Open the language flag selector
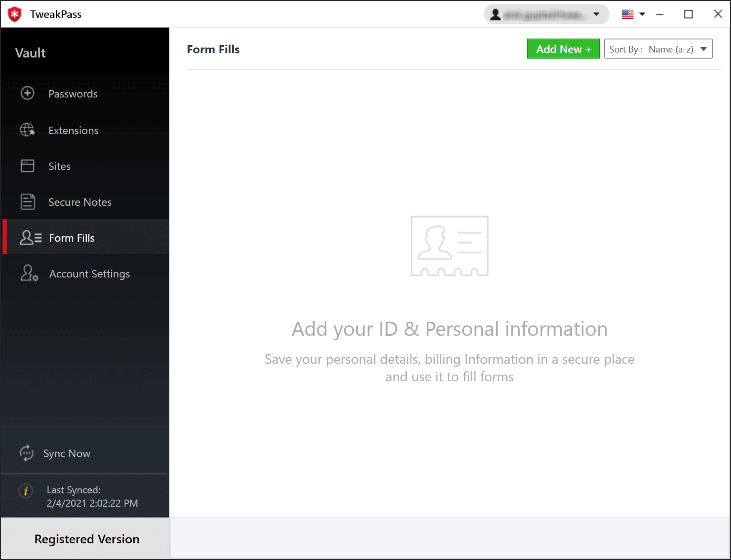Viewport: 731px width, 560px height. pos(633,14)
